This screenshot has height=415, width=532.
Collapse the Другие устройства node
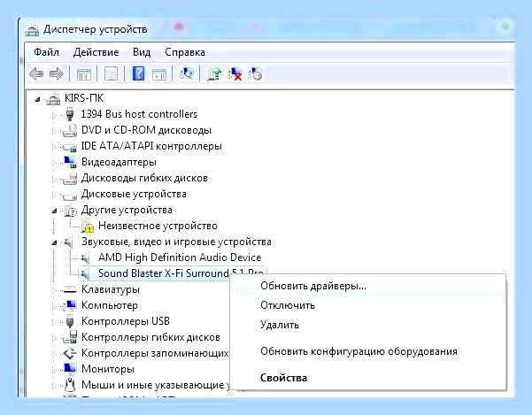point(54,211)
